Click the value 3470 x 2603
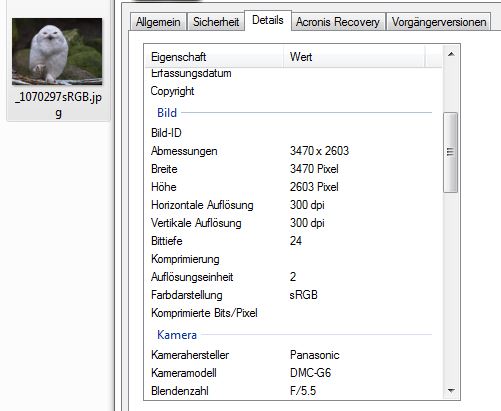 pos(319,151)
